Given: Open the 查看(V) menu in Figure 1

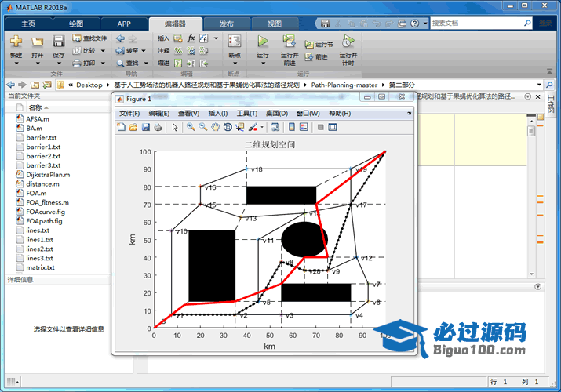Looking at the screenshot, I should pos(188,113).
